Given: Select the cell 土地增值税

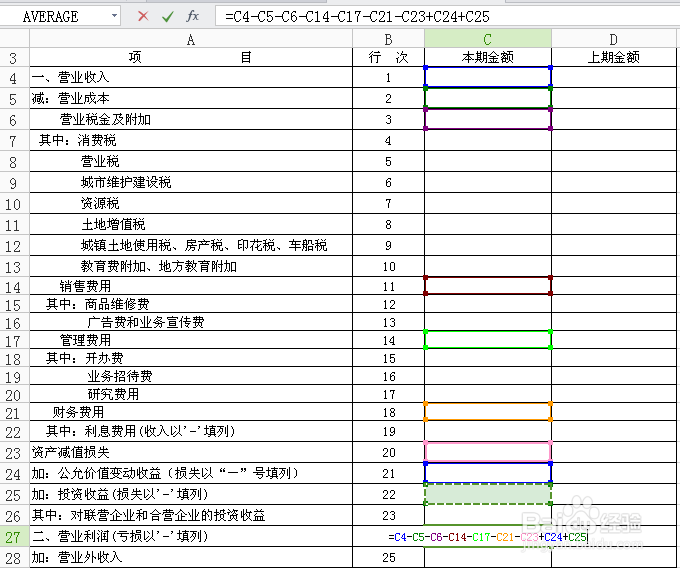Looking at the screenshot, I should [191, 224].
